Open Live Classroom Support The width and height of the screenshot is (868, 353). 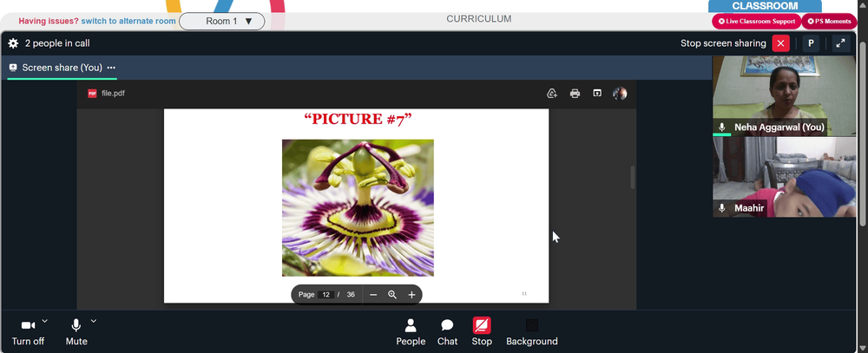point(756,22)
